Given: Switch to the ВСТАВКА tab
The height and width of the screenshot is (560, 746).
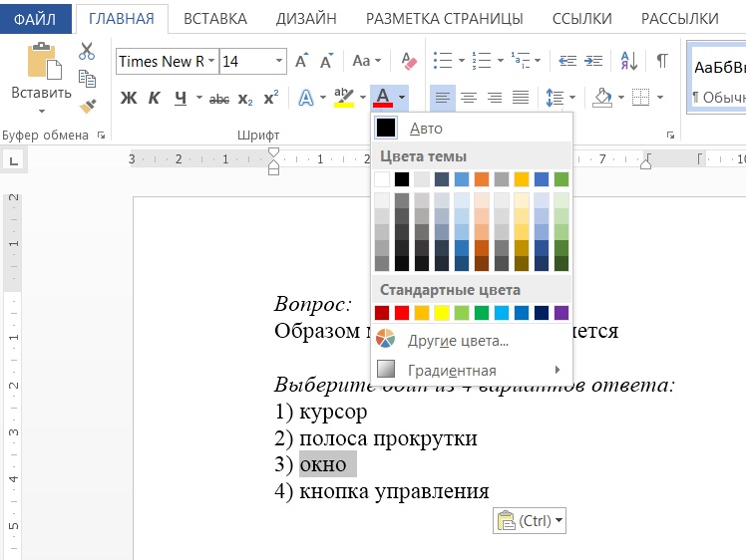Looking at the screenshot, I should pos(215,18).
